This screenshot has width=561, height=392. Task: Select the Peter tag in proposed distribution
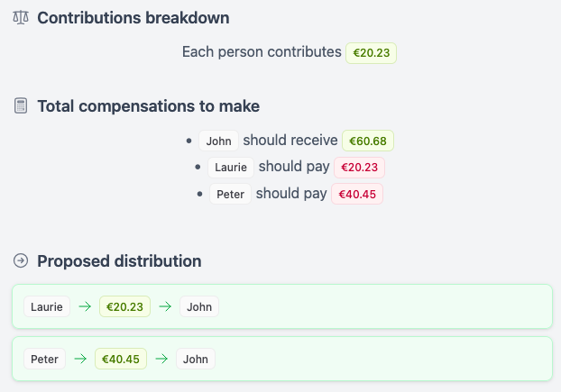tap(44, 359)
